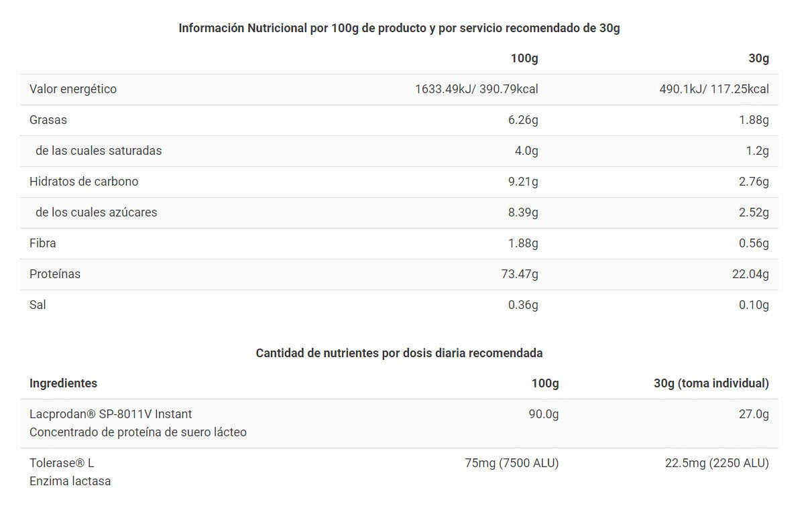This screenshot has height=506, width=812.
Task: Select 'Concentrado de proteína de suero lácteo' text
Action: (138, 432)
